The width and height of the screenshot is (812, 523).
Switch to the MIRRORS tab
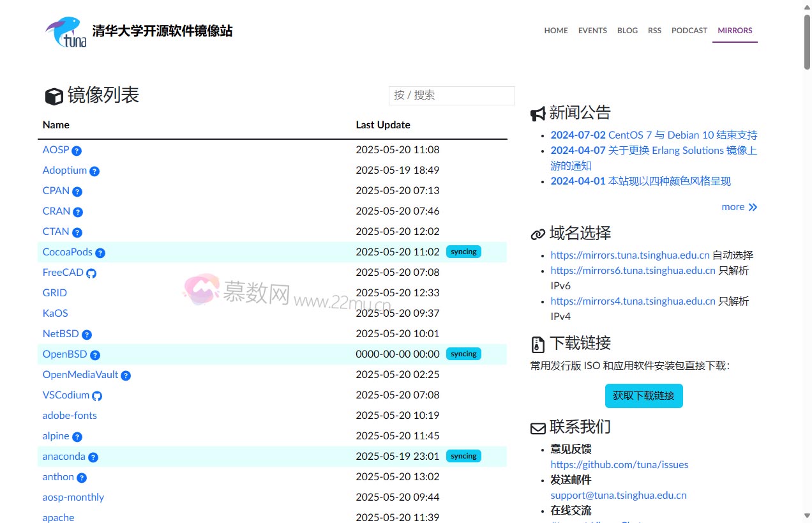(x=735, y=30)
